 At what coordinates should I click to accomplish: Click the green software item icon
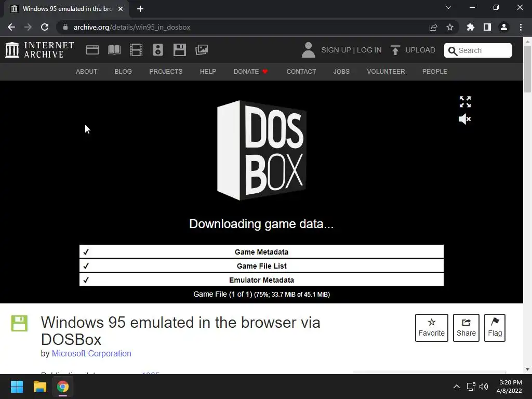[x=19, y=323]
